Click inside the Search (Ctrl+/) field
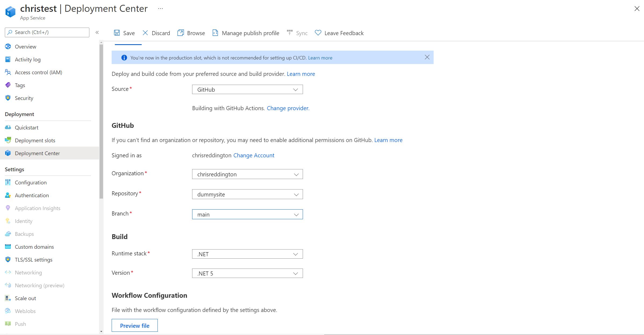 47,32
